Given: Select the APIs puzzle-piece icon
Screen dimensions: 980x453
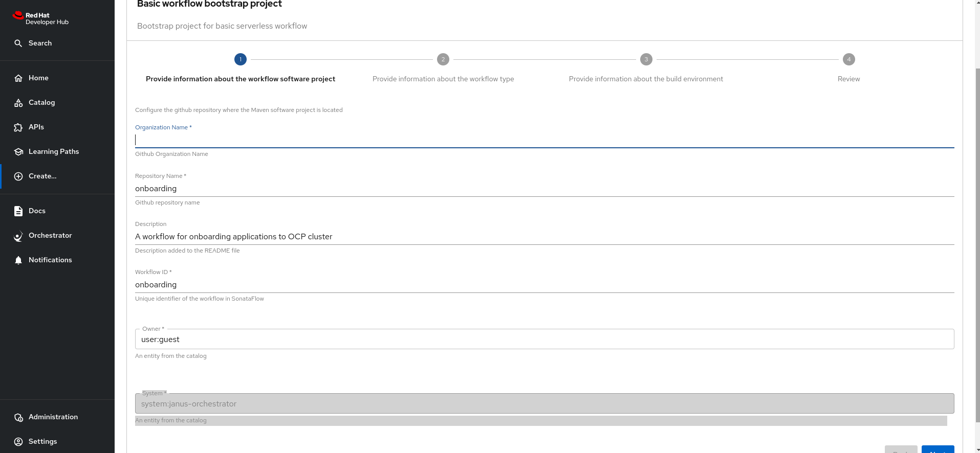Looking at the screenshot, I should [18, 127].
